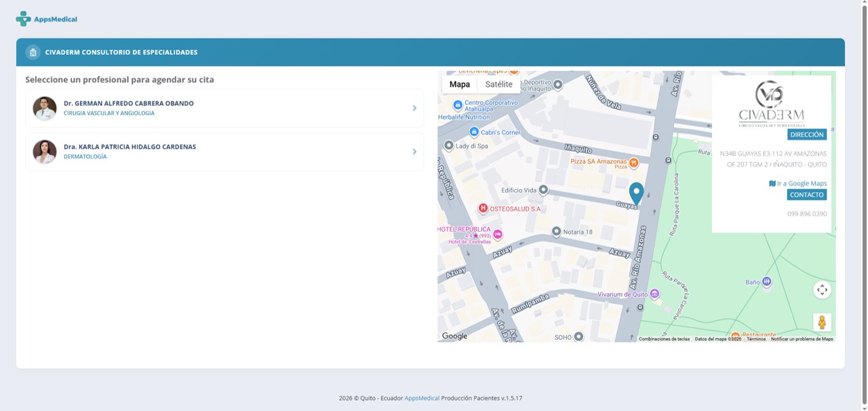Select the Mapa view tab
Screen dimensions: 868x411
pyautogui.click(x=460, y=84)
